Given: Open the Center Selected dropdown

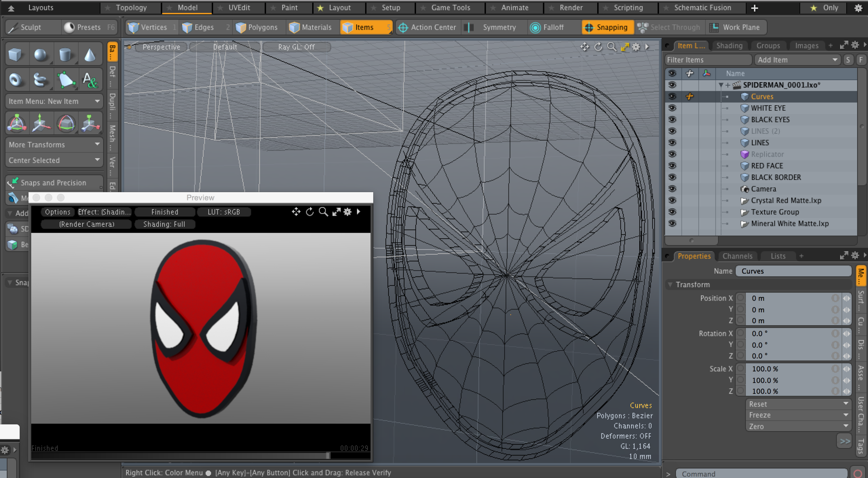Looking at the screenshot, I should tap(54, 160).
